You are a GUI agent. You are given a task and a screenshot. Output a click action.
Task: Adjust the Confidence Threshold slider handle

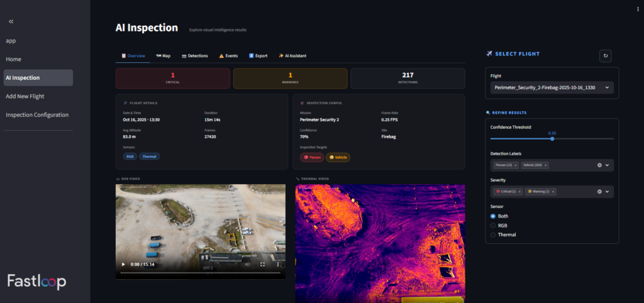[x=552, y=139]
